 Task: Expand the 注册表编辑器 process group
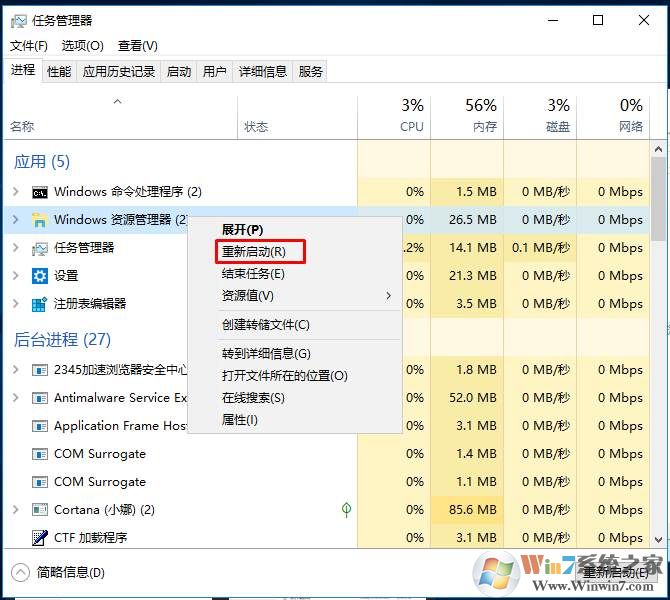point(16,304)
